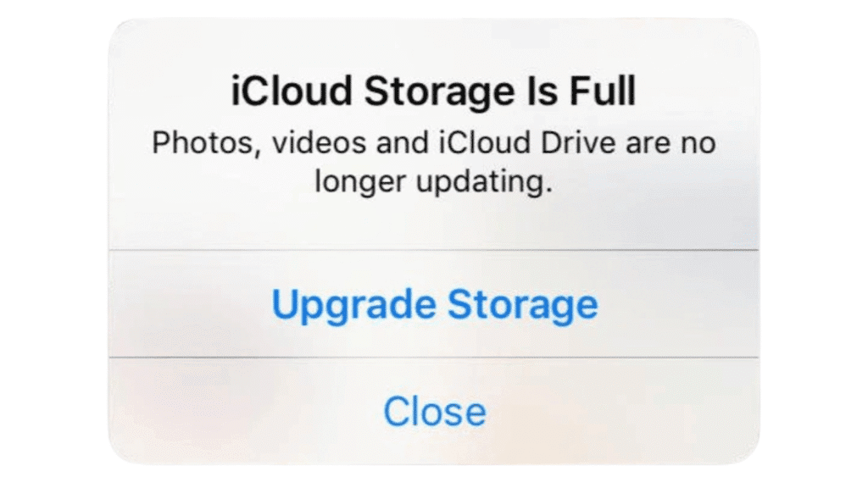Dismiss the dialog using Close
Screen dimensions: 868x488
point(434,411)
